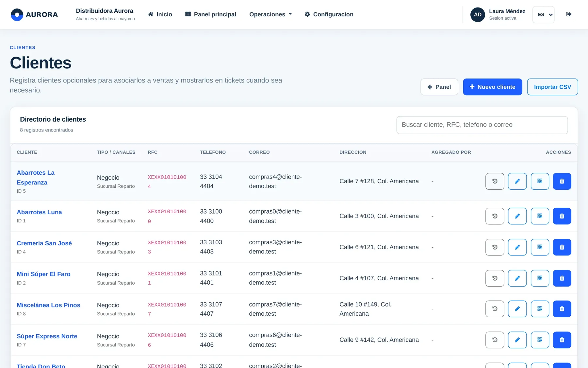The image size is (588, 368).
Task: Show QR code for Mini Súper El Faro
Action: coord(540,278)
